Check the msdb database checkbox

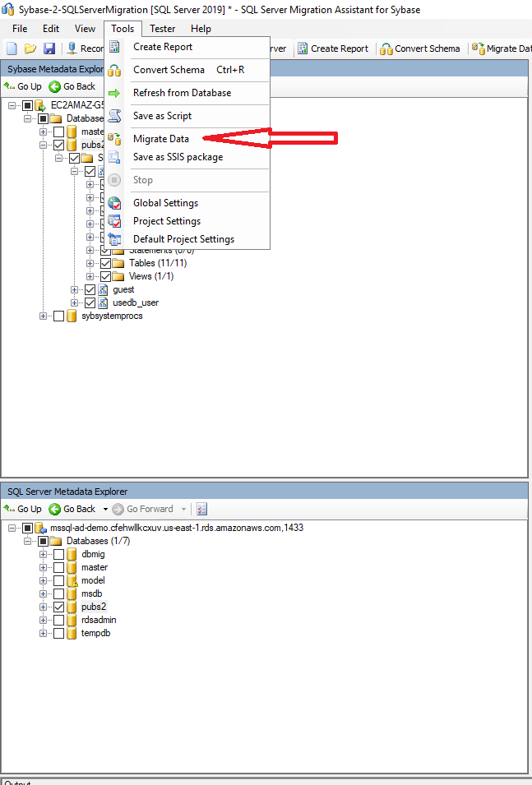[x=58, y=593]
